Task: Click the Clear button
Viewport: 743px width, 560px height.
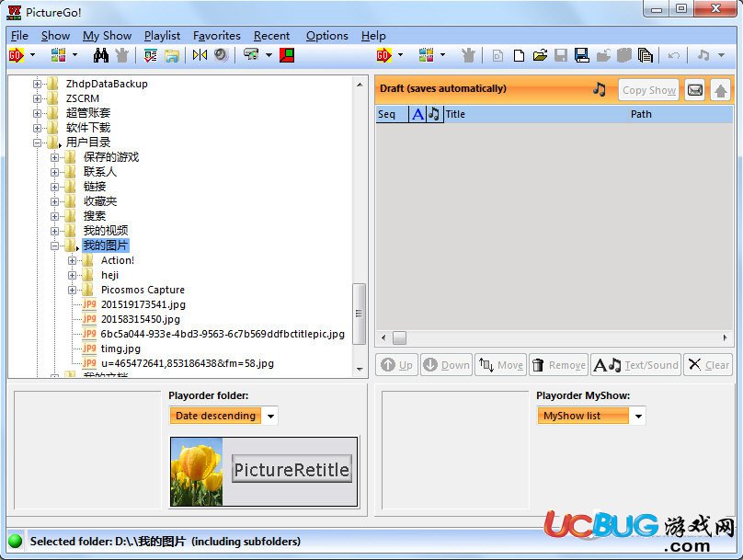Action: point(709,365)
